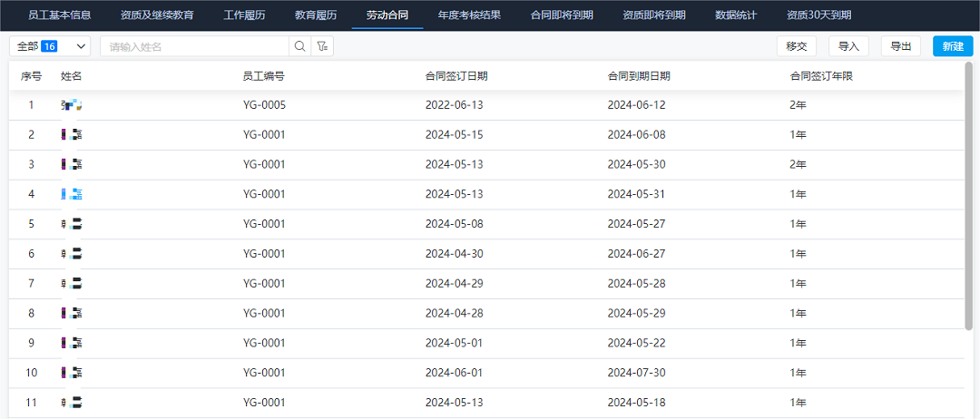
Task: Click the 2年 term in row 1
Action: [x=799, y=105]
